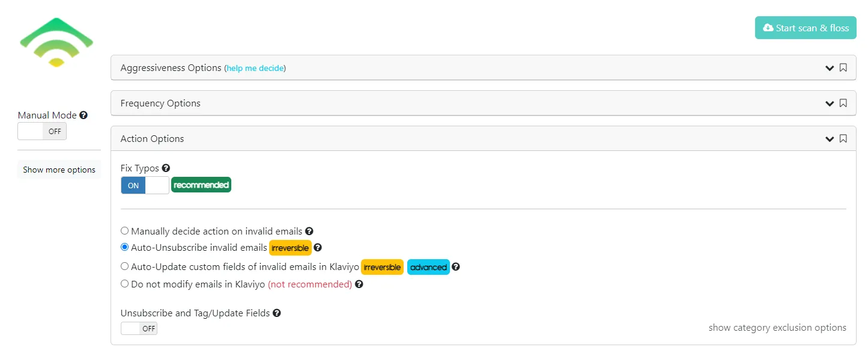Viewport: 868px width, 356px height.
Task: Show category exclusion options
Action: (777, 328)
